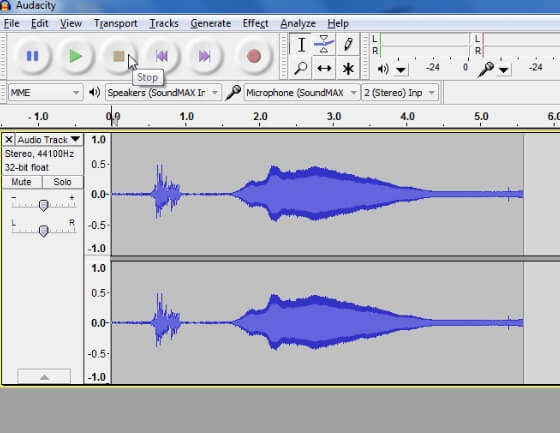Open the input meter dropdown arrow
Screen dimensions: 560x433
click(504, 70)
